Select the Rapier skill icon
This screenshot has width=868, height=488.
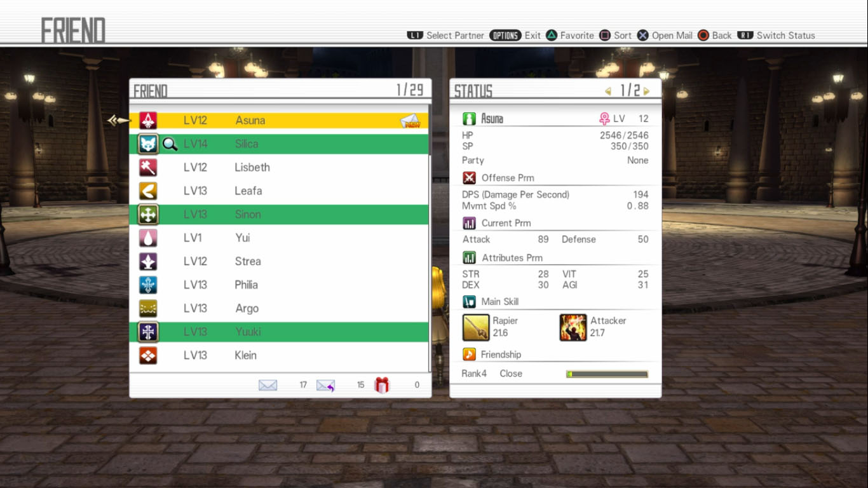click(476, 327)
